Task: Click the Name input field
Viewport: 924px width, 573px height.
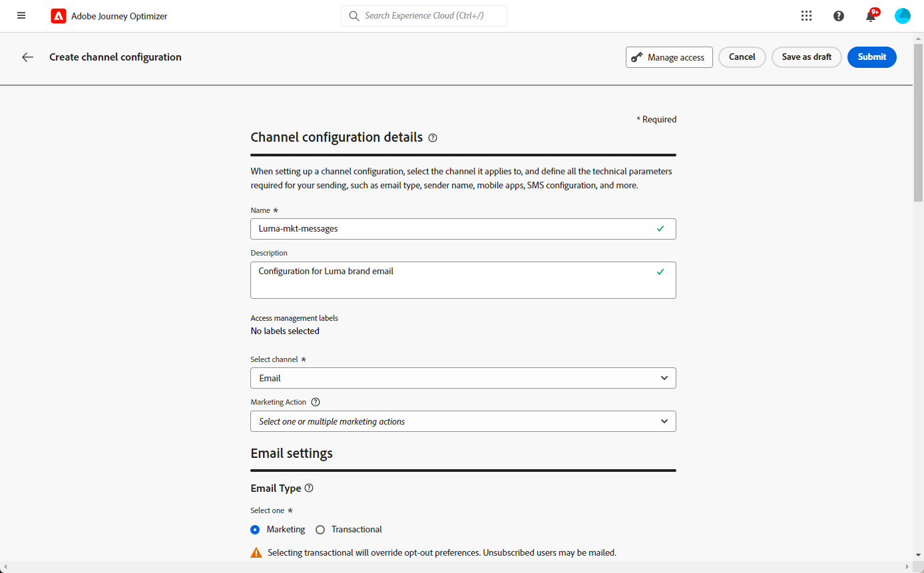Action: (x=453, y=229)
